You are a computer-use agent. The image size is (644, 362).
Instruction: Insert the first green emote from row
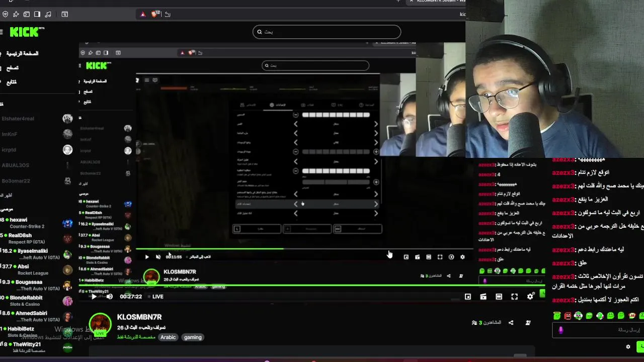[557, 316]
